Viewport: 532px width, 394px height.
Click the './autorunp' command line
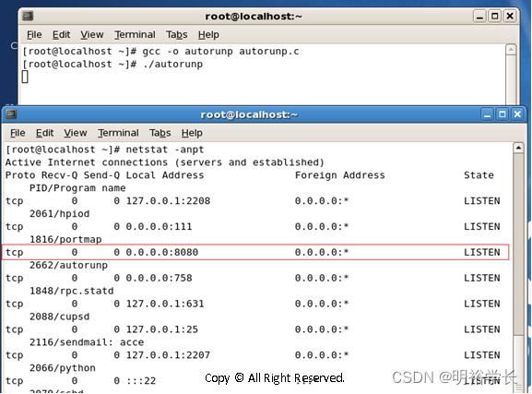172,65
